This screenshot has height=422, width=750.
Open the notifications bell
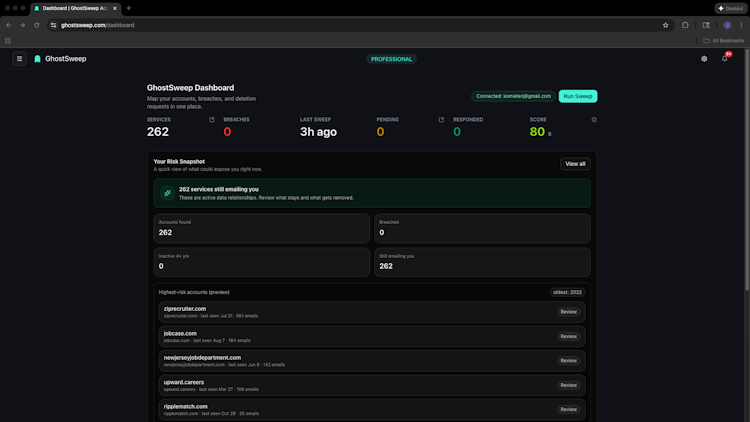(725, 59)
